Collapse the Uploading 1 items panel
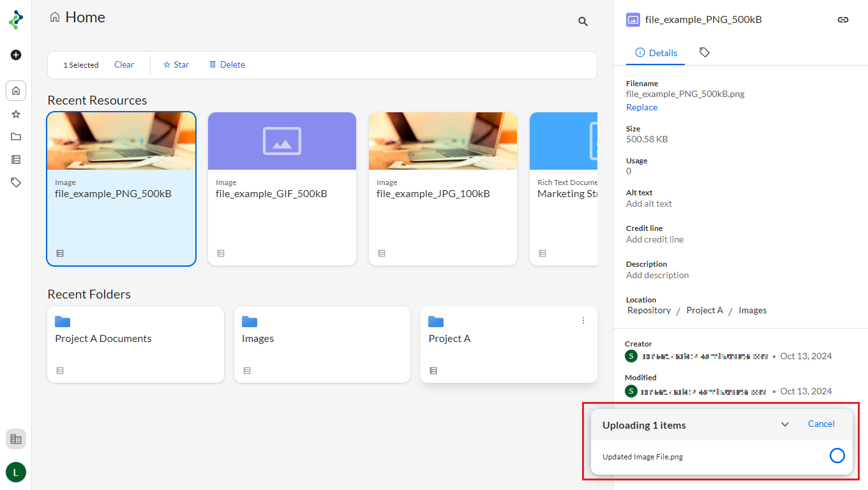868x490 pixels. coord(785,425)
